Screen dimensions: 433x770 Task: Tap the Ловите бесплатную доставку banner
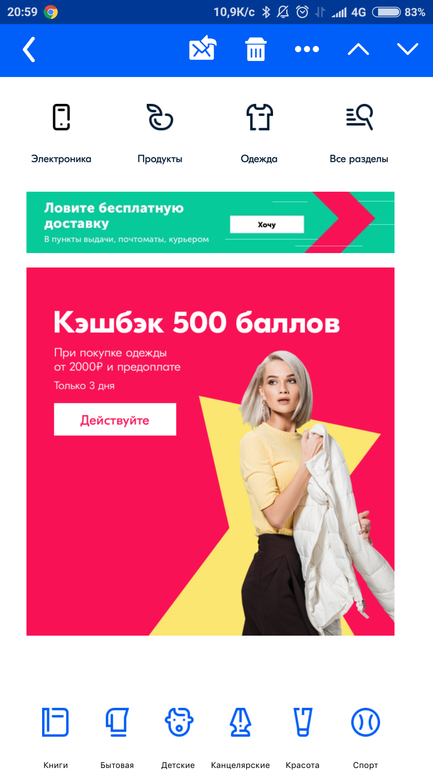point(210,222)
